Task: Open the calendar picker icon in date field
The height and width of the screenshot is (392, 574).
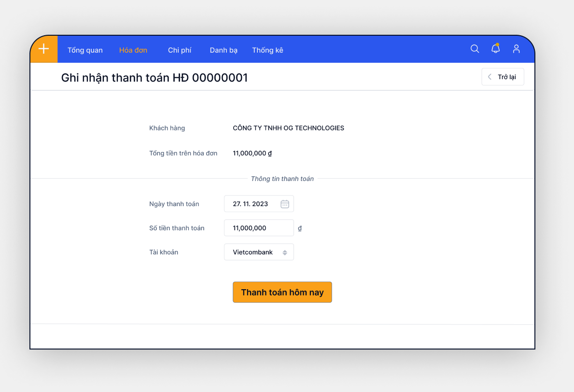Action: [285, 204]
